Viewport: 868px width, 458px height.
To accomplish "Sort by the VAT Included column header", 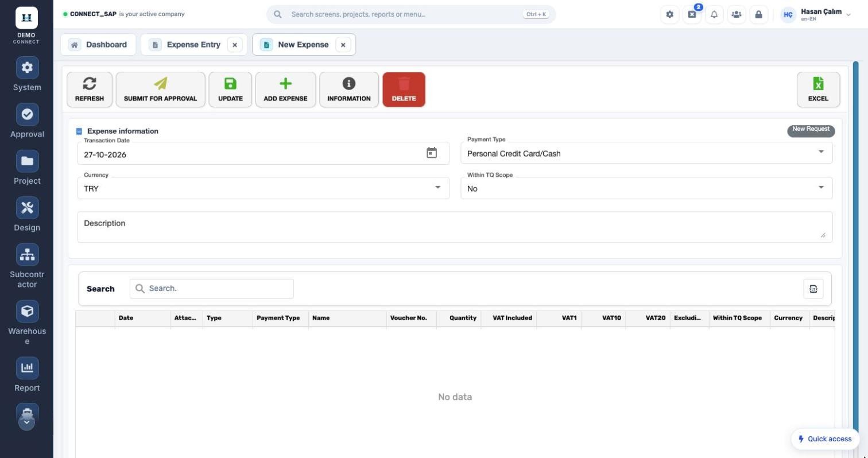I will pyautogui.click(x=509, y=318).
